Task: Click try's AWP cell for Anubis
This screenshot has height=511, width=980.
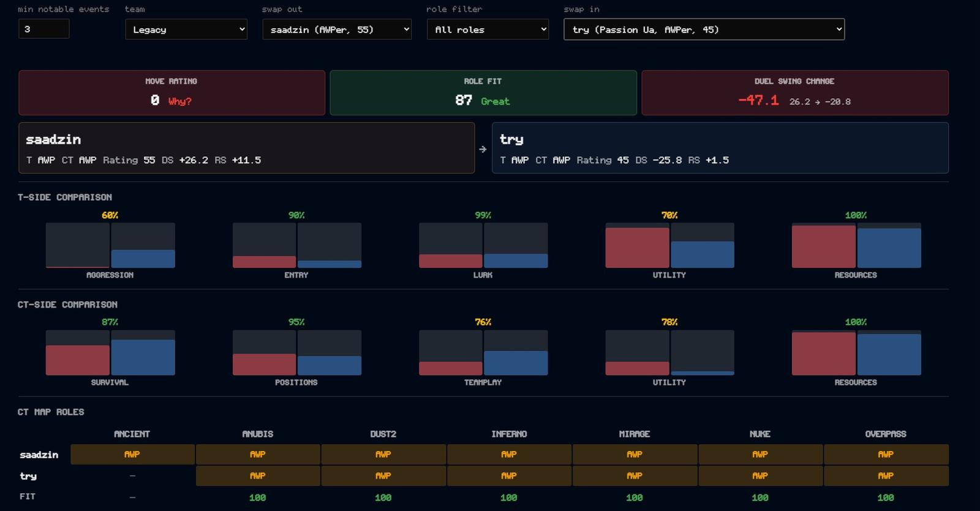Action: point(258,476)
